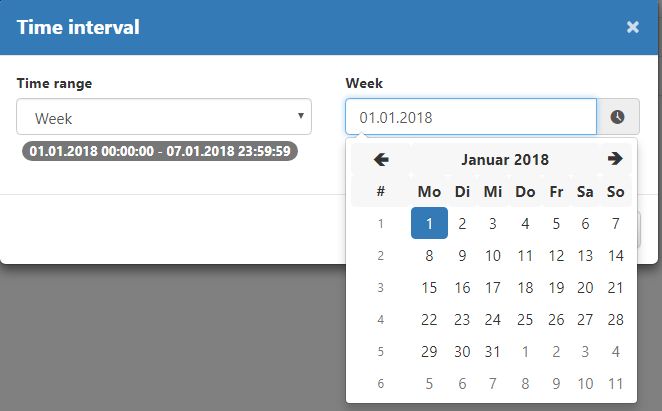The image size is (662, 411).
Task: Click the clock icon beside Week field
Action: [618, 117]
